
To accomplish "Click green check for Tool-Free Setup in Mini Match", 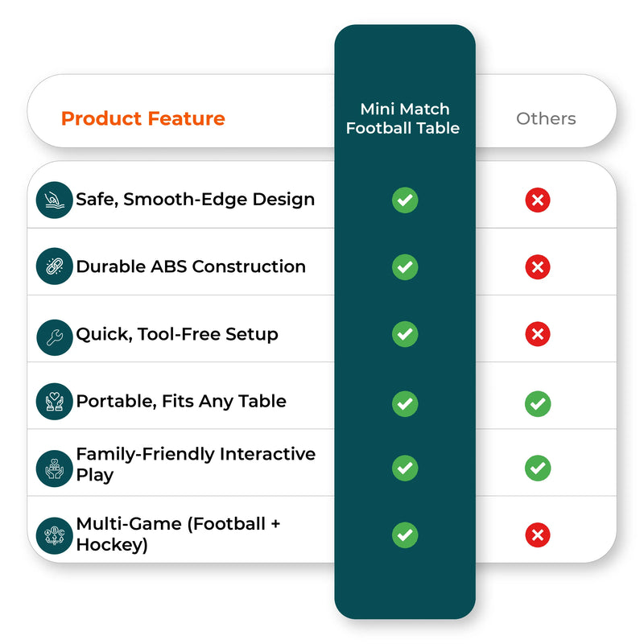I will coord(405,334).
